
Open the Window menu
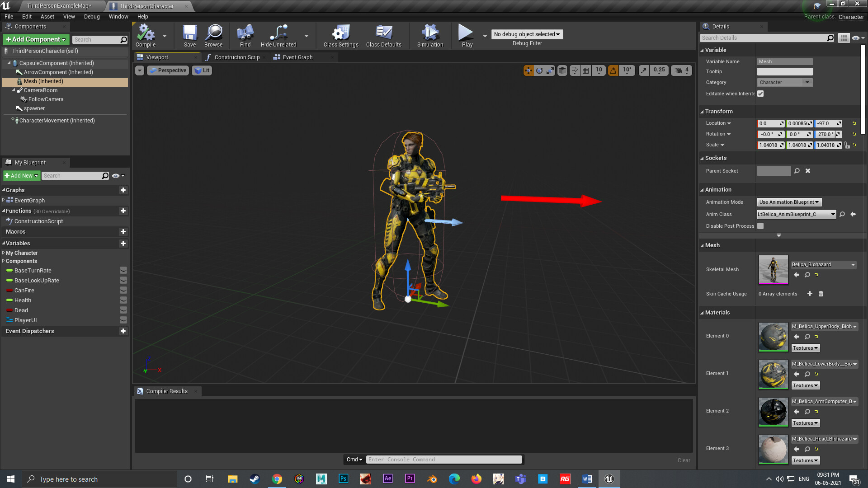(x=118, y=17)
